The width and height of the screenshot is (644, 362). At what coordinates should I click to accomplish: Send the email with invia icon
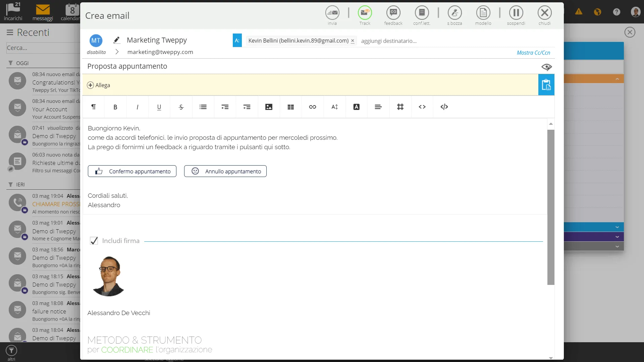[332, 16]
